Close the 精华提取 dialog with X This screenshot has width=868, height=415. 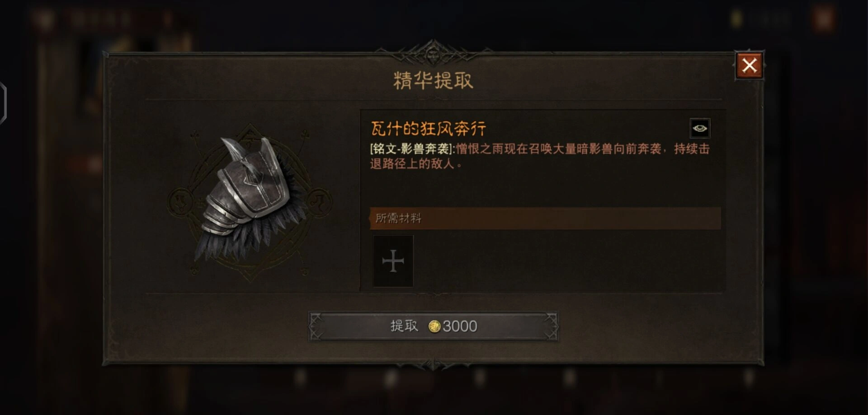pyautogui.click(x=749, y=65)
